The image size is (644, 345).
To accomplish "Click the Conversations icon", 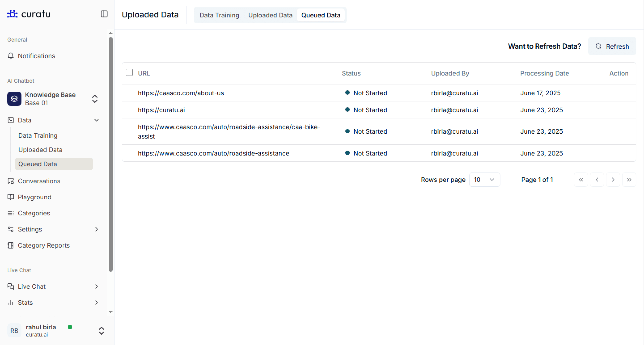I will tap(11, 181).
